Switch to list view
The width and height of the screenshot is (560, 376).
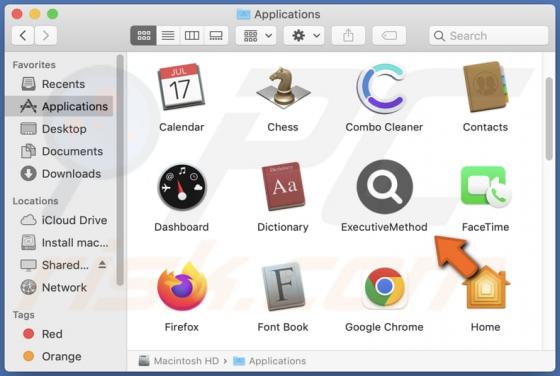coord(168,35)
